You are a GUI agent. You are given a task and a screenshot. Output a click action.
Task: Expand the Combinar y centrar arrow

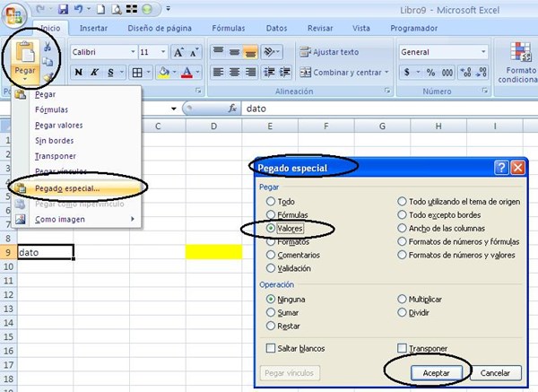click(386, 73)
